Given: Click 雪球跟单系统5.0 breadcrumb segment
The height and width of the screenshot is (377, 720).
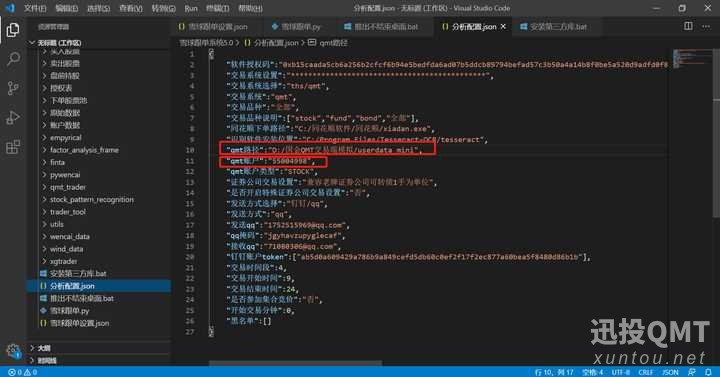Looking at the screenshot, I should pyautogui.click(x=206, y=43).
